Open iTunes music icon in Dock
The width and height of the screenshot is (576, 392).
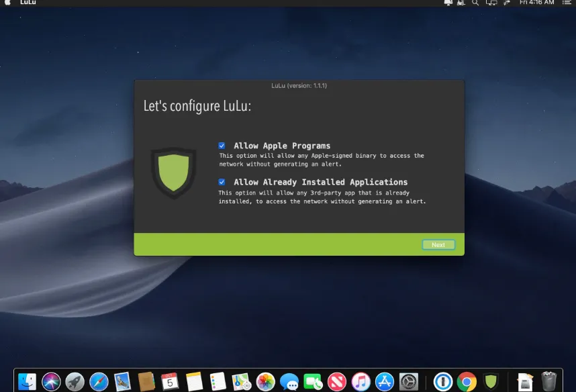tap(361, 381)
